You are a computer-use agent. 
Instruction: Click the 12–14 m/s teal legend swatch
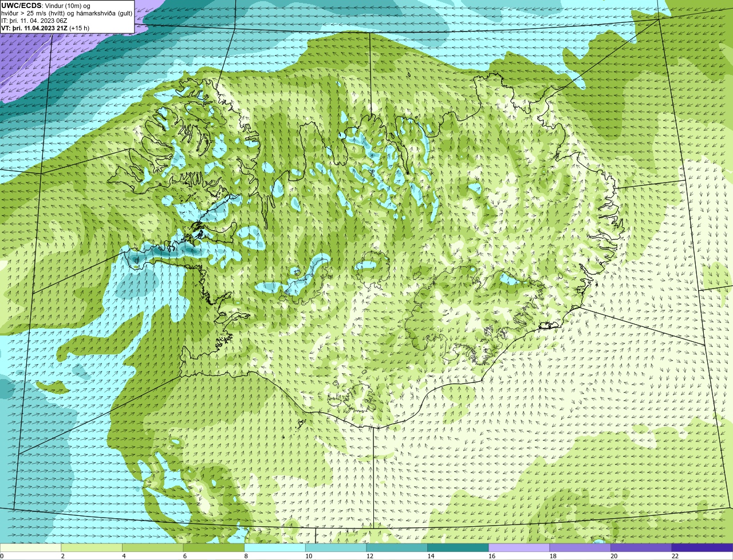397,547
